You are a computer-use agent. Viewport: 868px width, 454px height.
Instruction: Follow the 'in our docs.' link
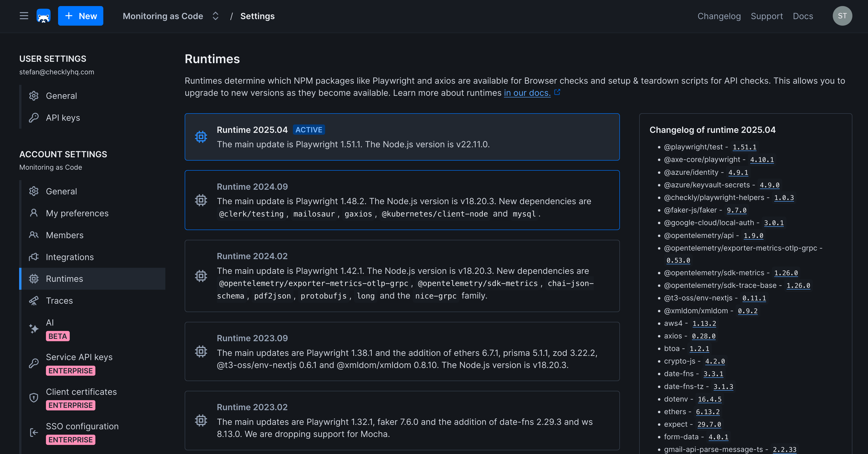point(527,93)
